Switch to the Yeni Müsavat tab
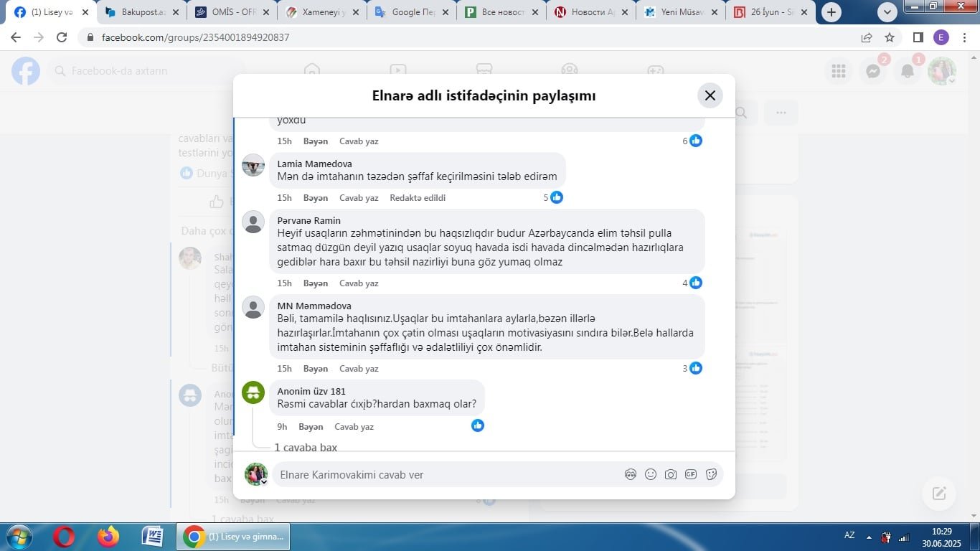This screenshot has height=551, width=980. click(680, 12)
